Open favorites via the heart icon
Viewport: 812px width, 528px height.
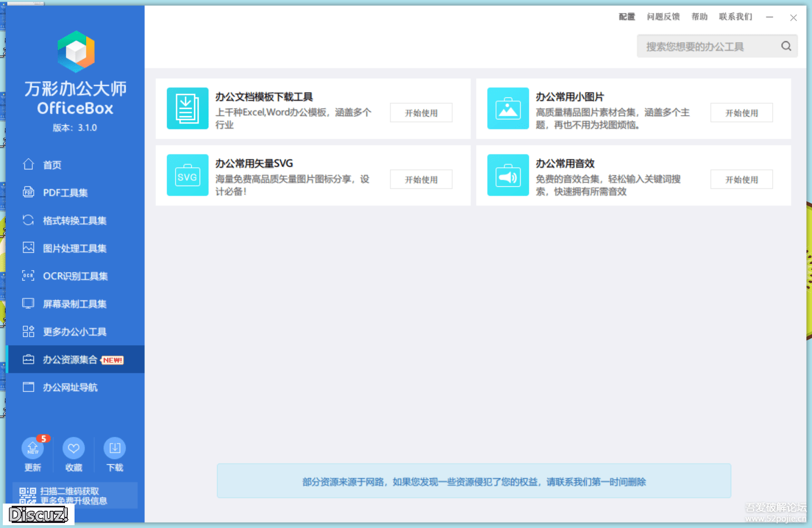click(x=73, y=449)
